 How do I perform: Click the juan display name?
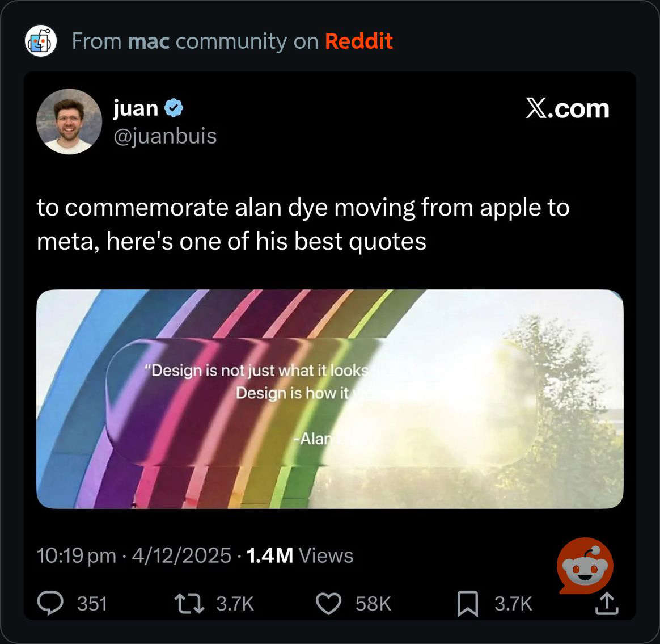[x=136, y=108]
